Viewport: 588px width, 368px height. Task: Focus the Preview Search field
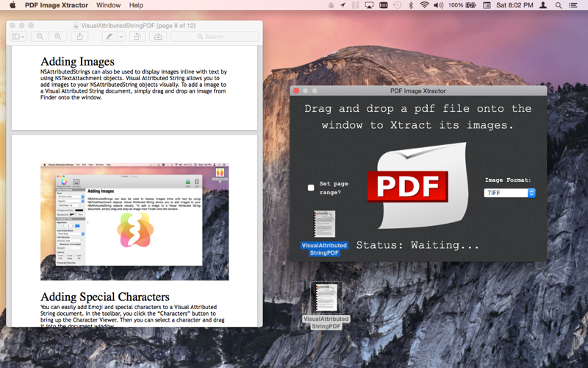(x=215, y=36)
